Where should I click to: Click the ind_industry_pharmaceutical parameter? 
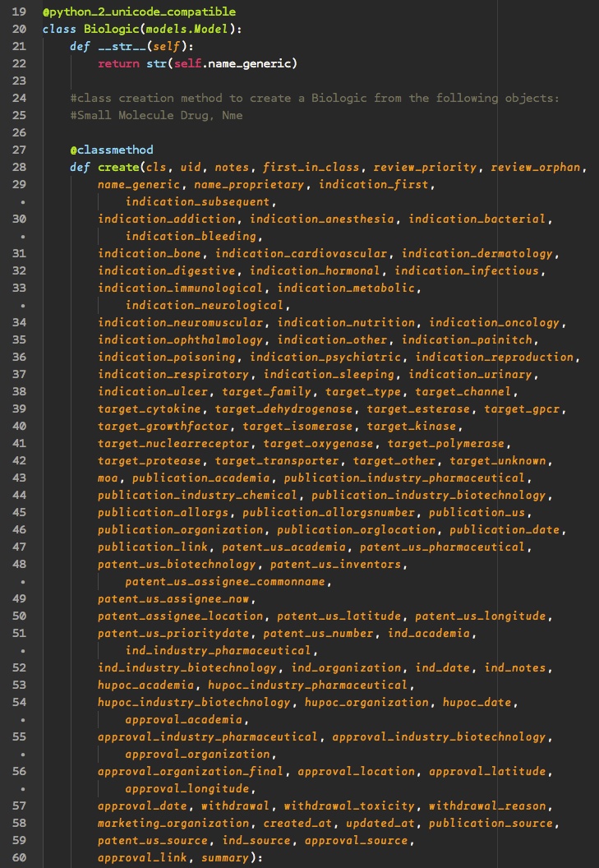(x=218, y=650)
